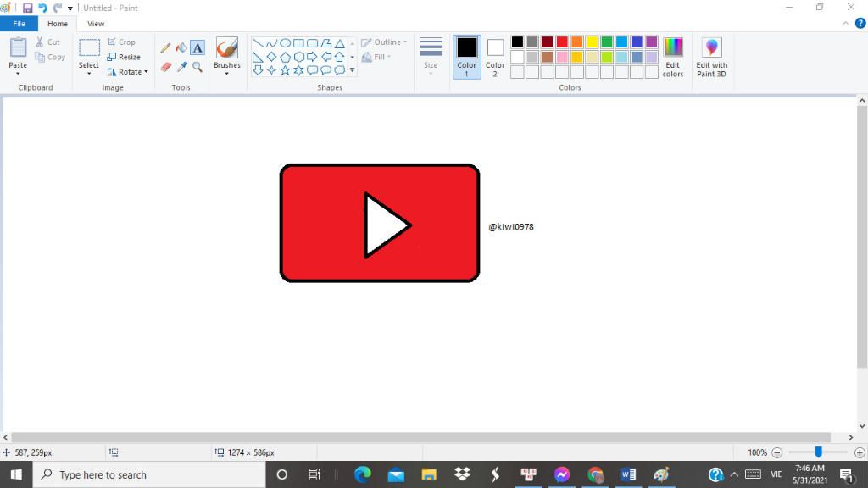
Task: Open Paint Help with the question mark icon
Action: (860, 23)
